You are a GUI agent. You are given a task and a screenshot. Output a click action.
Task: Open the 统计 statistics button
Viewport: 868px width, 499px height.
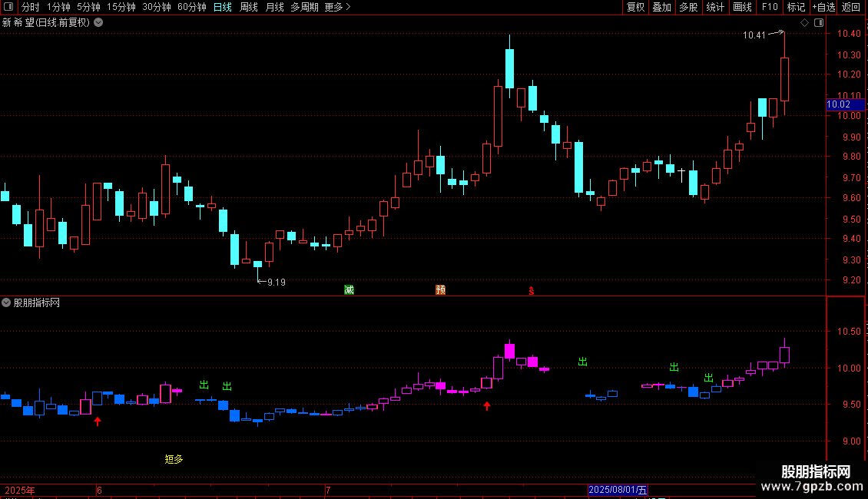click(715, 7)
